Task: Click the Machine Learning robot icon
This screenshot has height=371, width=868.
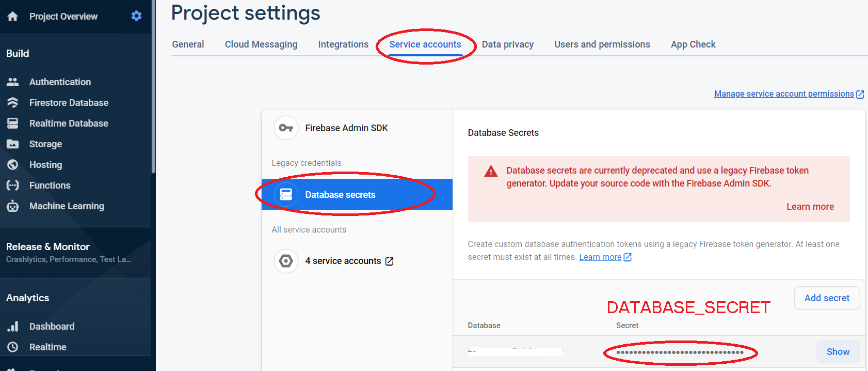Action: [x=13, y=206]
